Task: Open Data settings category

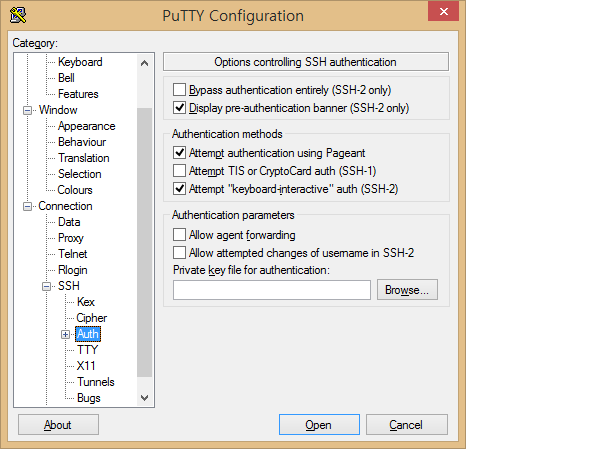Action: coord(69,222)
